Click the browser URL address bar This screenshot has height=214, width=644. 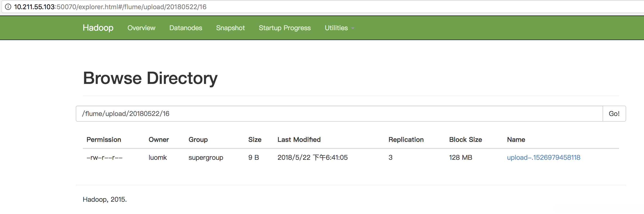[300, 7]
